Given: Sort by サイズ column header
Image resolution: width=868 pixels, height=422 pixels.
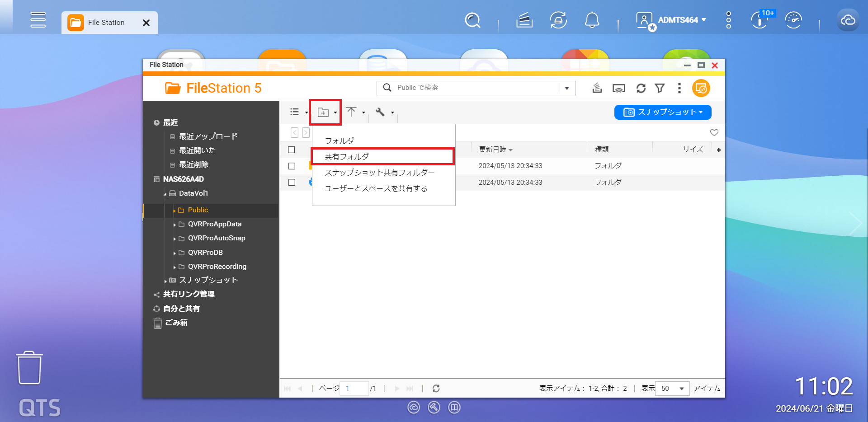Looking at the screenshot, I should [693, 150].
